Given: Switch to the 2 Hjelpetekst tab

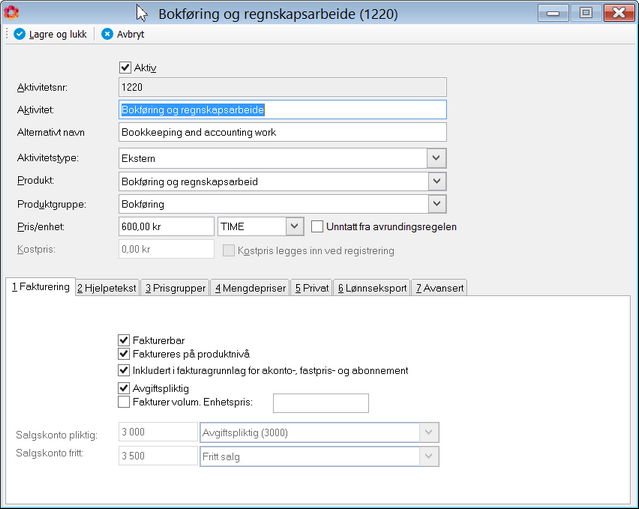Looking at the screenshot, I should pyautogui.click(x=107, y=288).
